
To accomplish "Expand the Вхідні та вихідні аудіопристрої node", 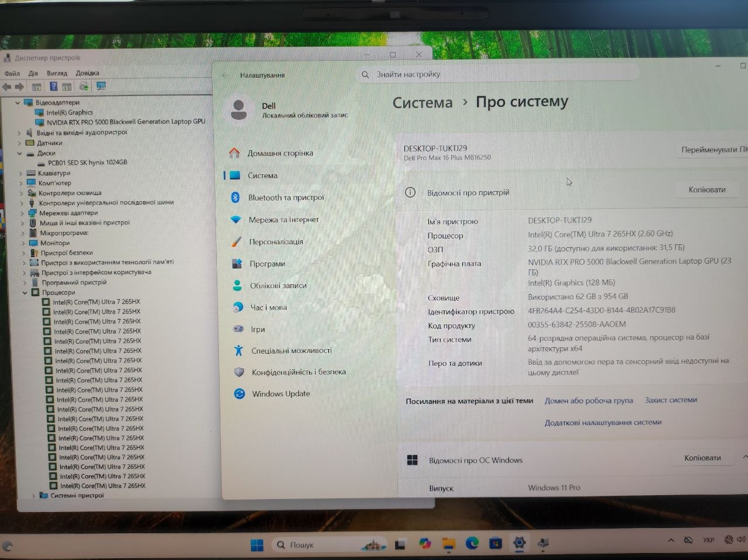I will (x=19, y=133).
